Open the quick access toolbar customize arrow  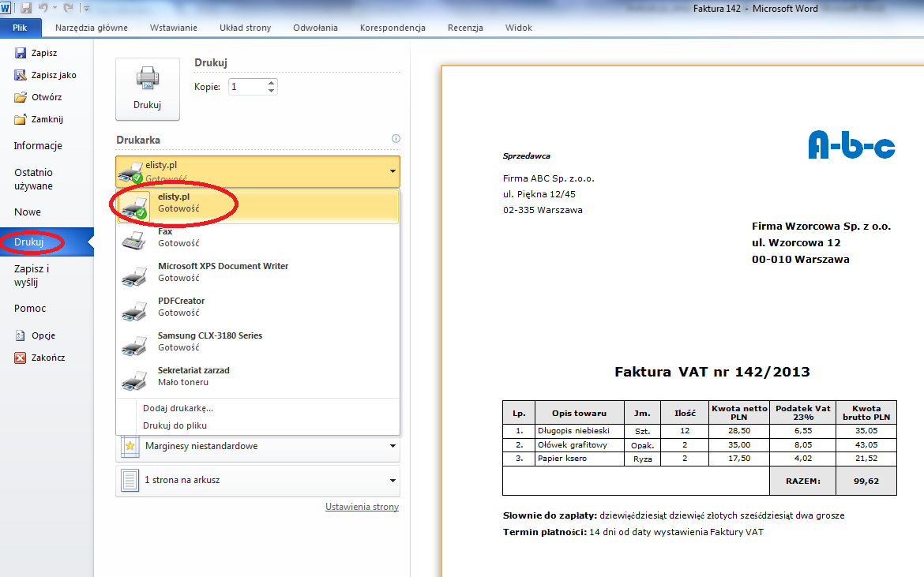87,8
